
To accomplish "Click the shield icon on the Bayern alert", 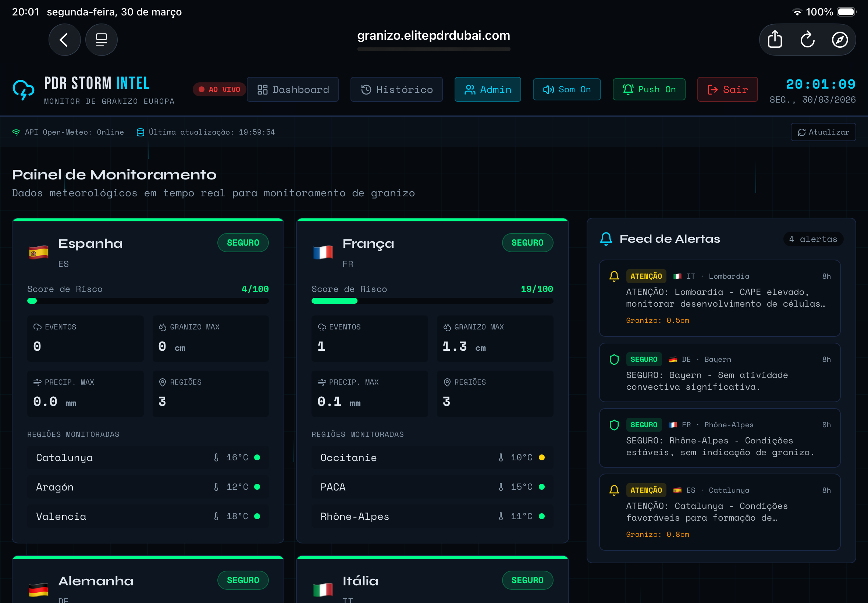I will (x=614, y=359).
